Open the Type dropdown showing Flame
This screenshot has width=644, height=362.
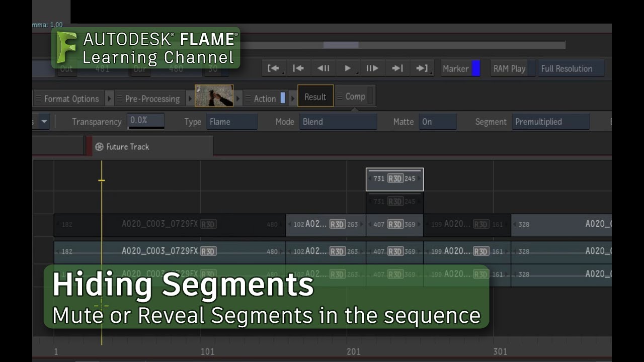232,122
